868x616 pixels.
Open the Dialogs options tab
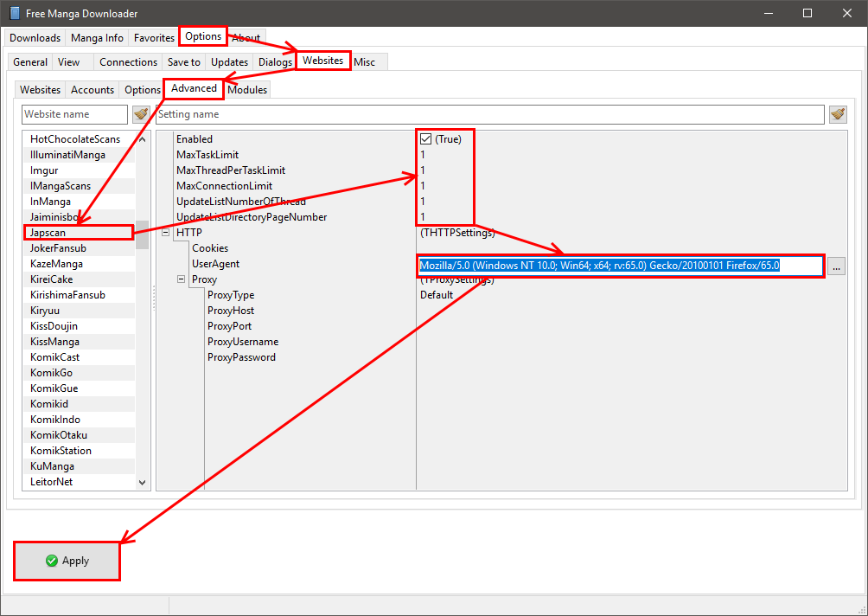tap(275, 62)
